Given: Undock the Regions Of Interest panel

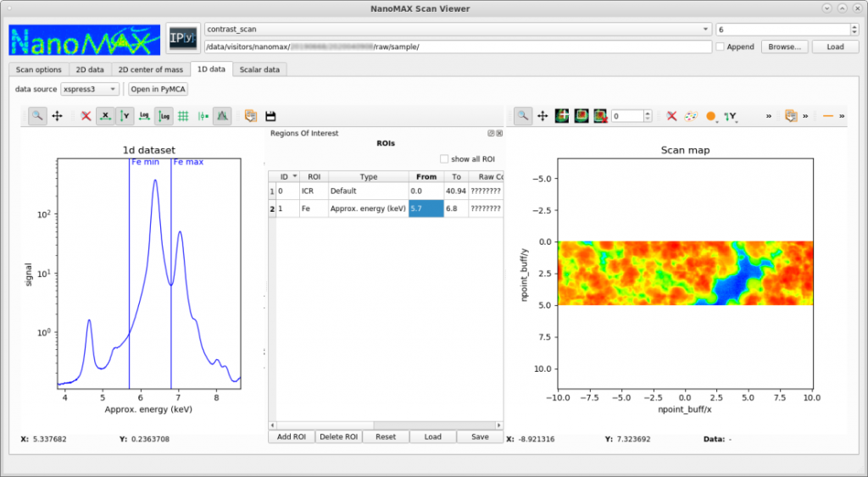Looking at the screenshot, I should click(x=491, y=133).
